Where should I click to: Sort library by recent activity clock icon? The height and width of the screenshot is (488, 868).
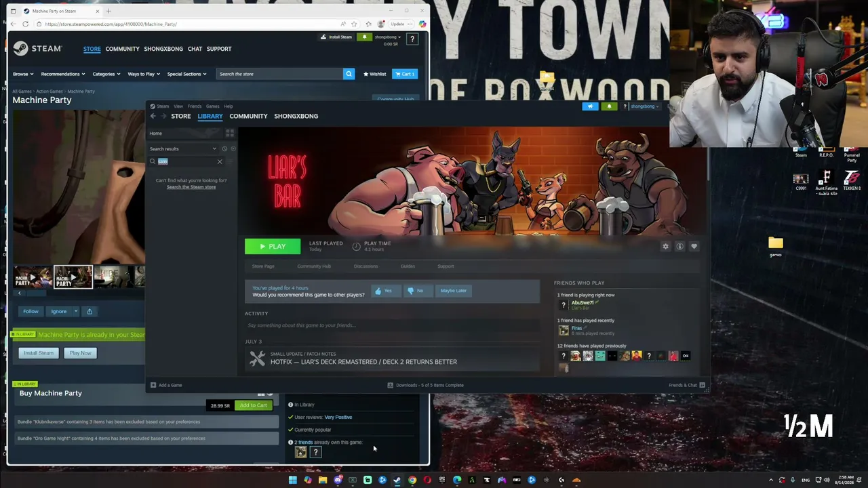coord(224,149)
